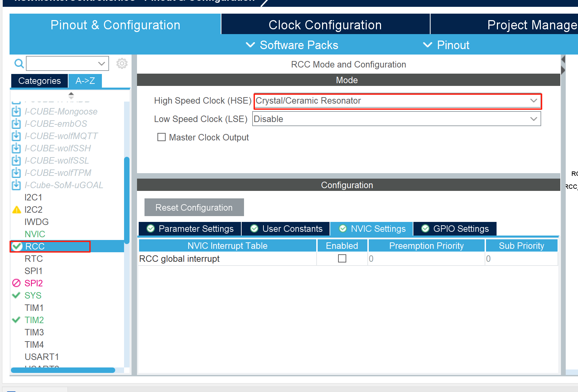Select I2C1 in the peripheral list
578x392 pixels.
coord(33,197)
